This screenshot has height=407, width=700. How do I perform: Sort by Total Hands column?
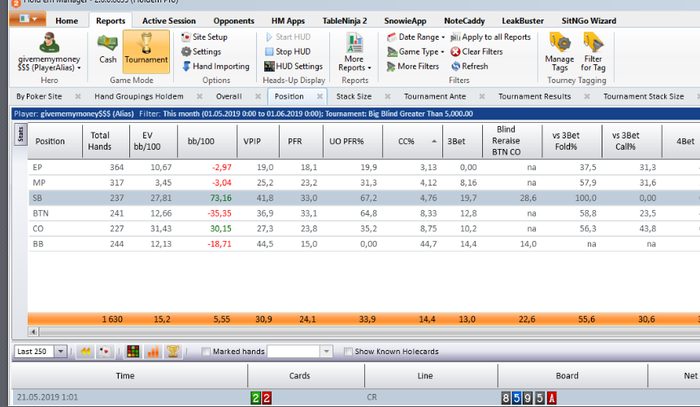106,141
